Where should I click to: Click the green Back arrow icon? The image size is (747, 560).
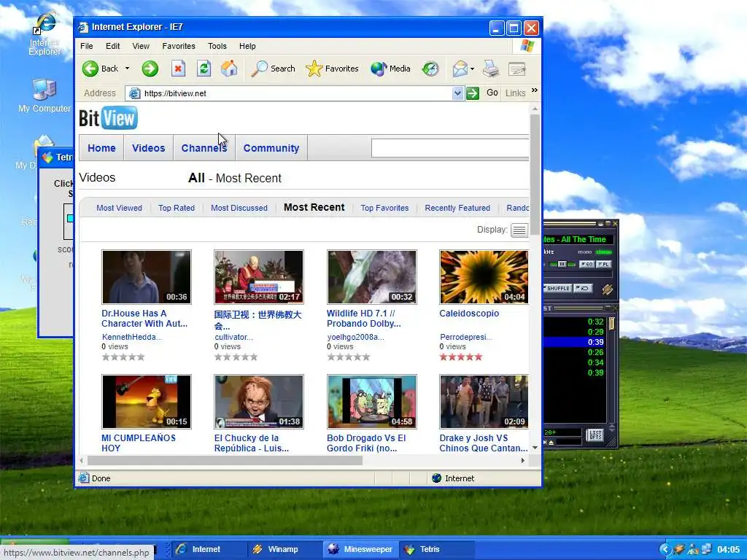[x=90, y=69]
